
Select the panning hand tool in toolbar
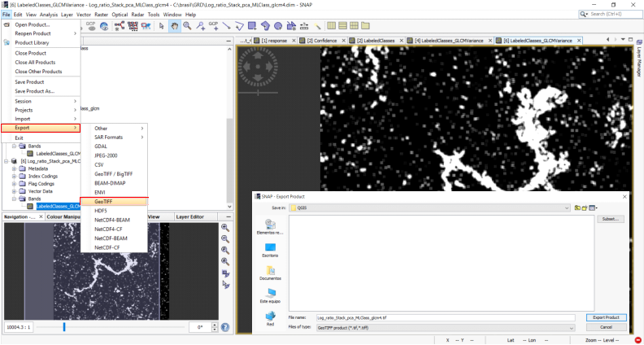click(x=174, y=26)
